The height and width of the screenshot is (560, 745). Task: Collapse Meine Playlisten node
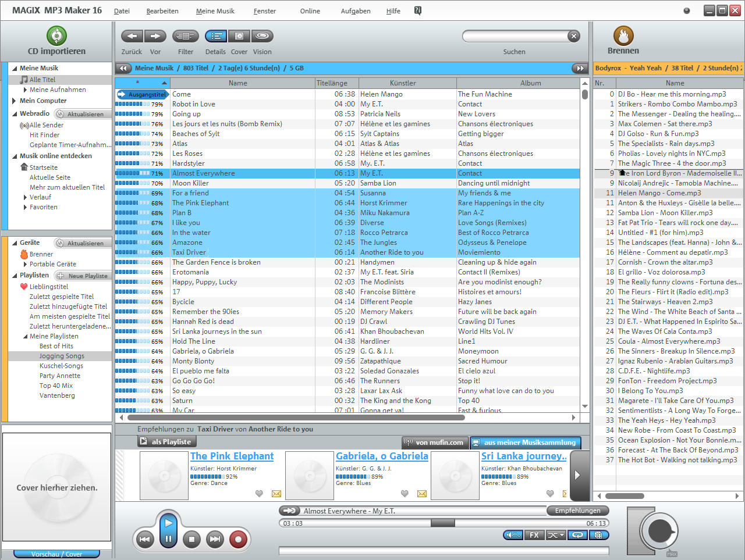(x=25, y=336)
